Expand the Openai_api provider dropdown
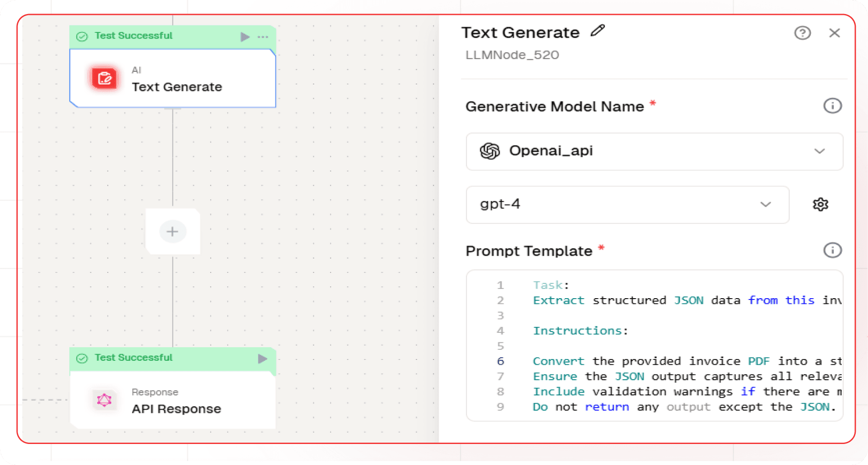868x465 pixels. point(654,151)
